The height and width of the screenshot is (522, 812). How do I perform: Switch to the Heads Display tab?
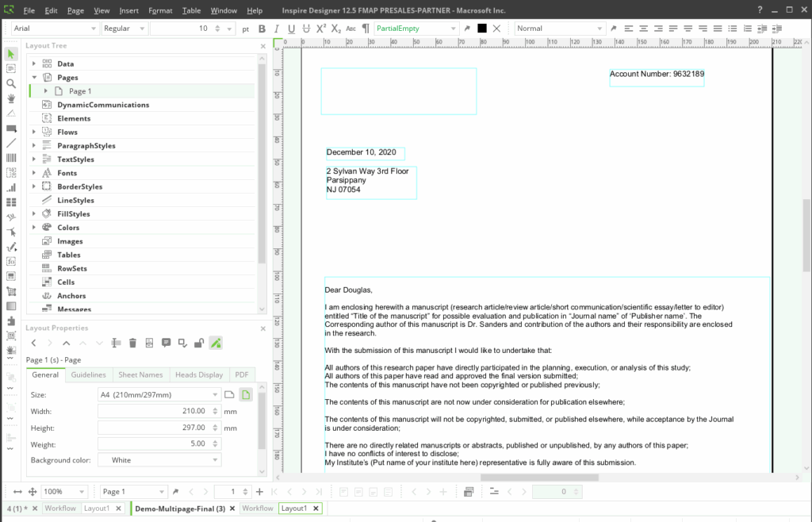click(199, 375)
